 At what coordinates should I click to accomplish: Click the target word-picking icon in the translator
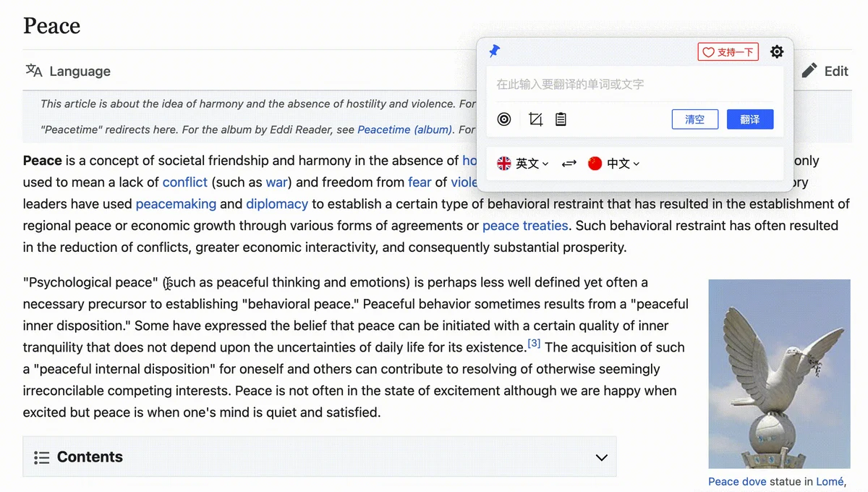[504, 119]
